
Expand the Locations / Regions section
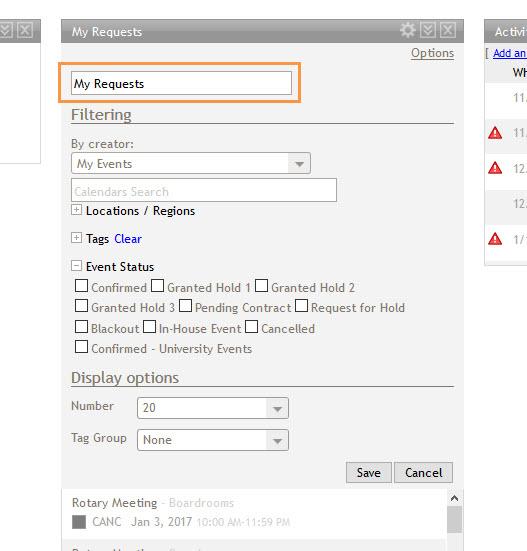point(76,210)
